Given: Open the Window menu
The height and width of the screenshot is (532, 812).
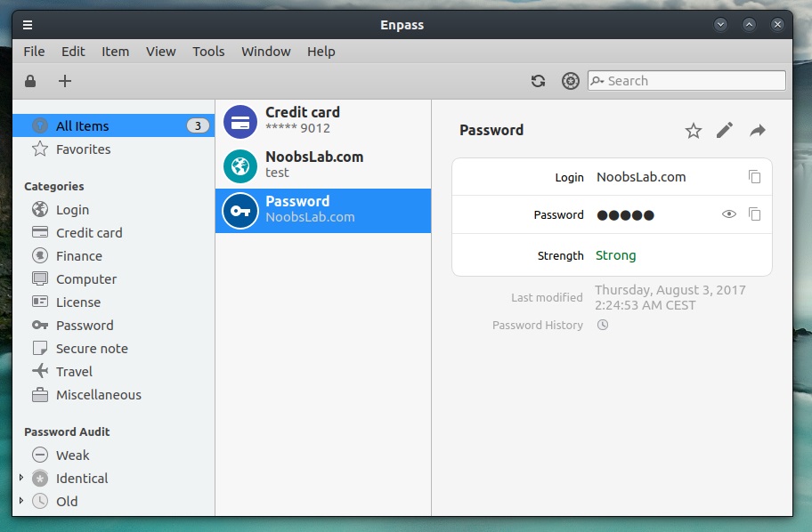Looking at the screenshot, I should coord(265,52).
